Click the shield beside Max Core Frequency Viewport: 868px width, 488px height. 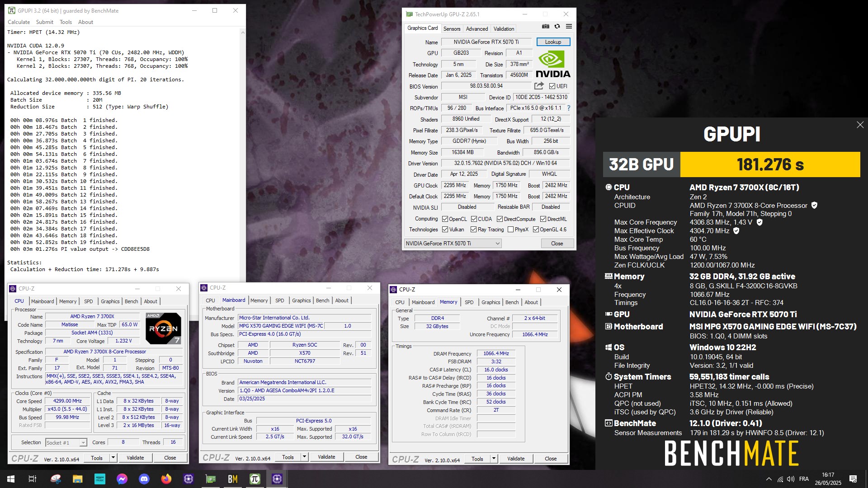click(759, 222)
